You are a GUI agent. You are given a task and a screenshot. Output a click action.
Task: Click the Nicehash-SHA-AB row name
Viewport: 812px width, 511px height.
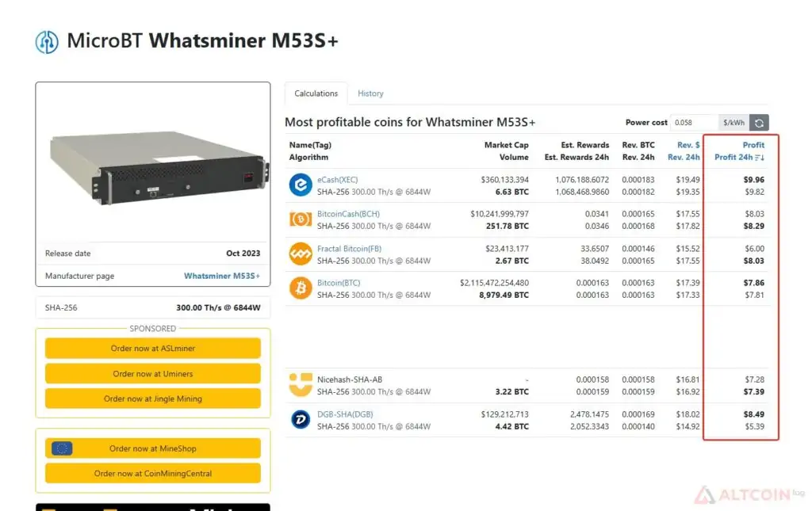[350, 379]
